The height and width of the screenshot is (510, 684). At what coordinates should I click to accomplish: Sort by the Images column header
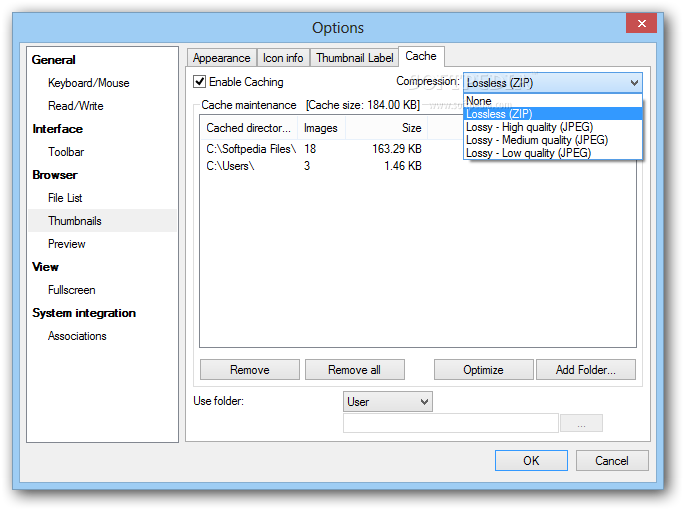321,128
